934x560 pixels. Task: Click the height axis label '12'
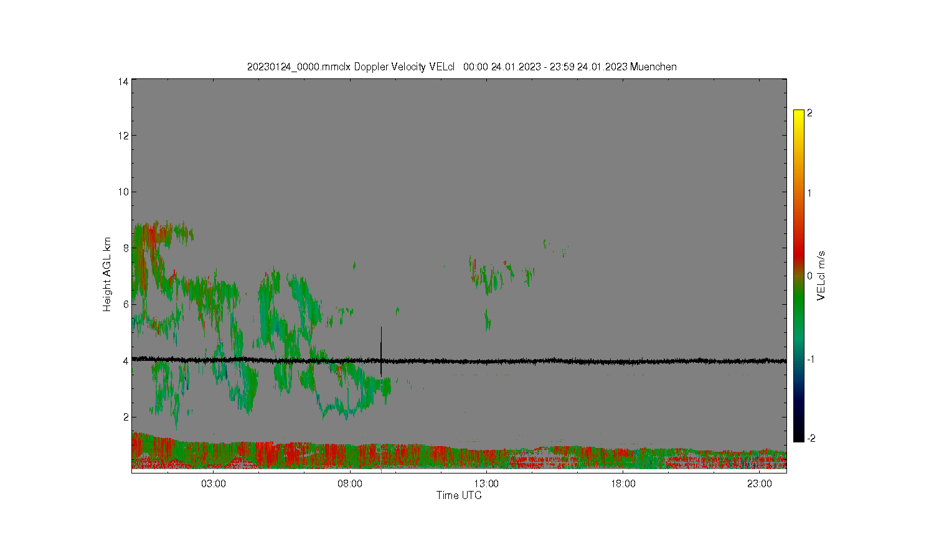tap(123, 136)
